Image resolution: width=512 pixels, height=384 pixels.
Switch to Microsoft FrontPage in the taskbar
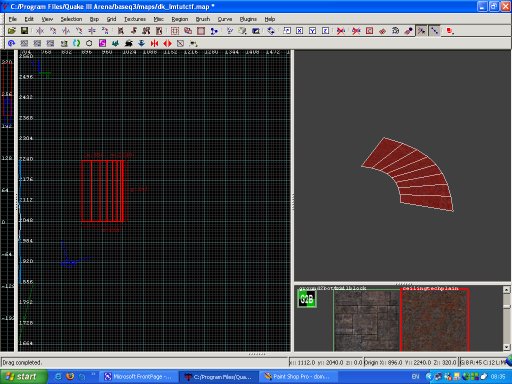click(x=139, y=377)
